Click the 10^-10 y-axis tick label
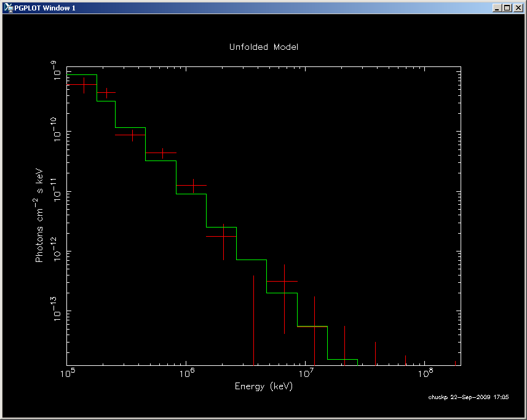Viewport: 527px width, 420px height. pyautogui.click(x=57, y=129)
